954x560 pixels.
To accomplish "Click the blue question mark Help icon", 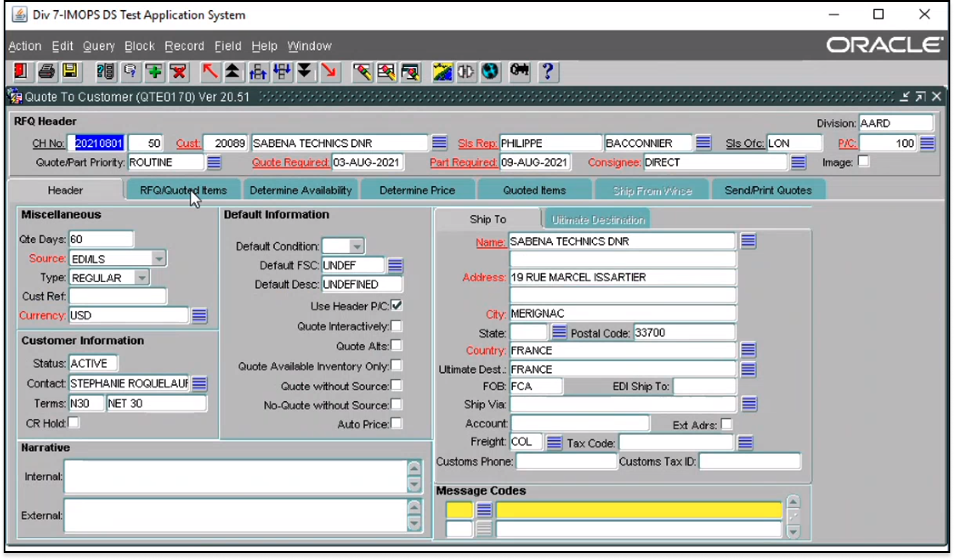I will tap(548, 72).
